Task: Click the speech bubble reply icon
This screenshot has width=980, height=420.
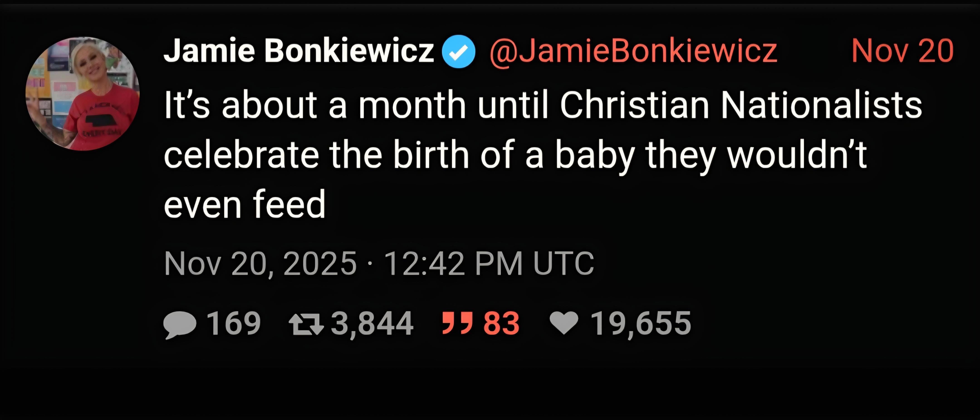Action: 180,325
